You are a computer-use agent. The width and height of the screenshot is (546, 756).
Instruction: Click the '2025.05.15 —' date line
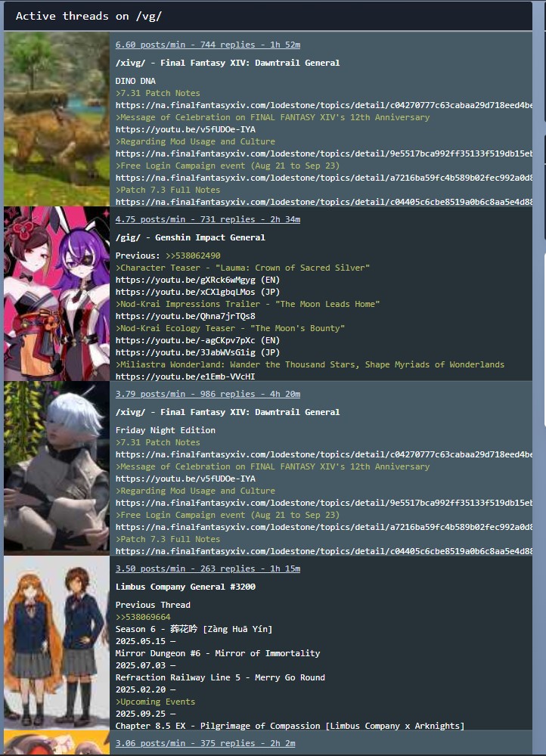coord(145,641)
